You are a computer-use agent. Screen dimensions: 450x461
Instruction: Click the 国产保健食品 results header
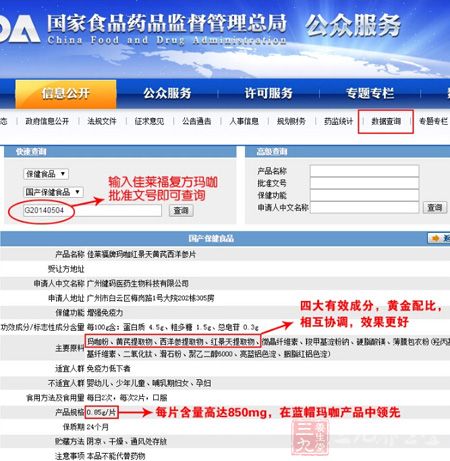[211, 239]
